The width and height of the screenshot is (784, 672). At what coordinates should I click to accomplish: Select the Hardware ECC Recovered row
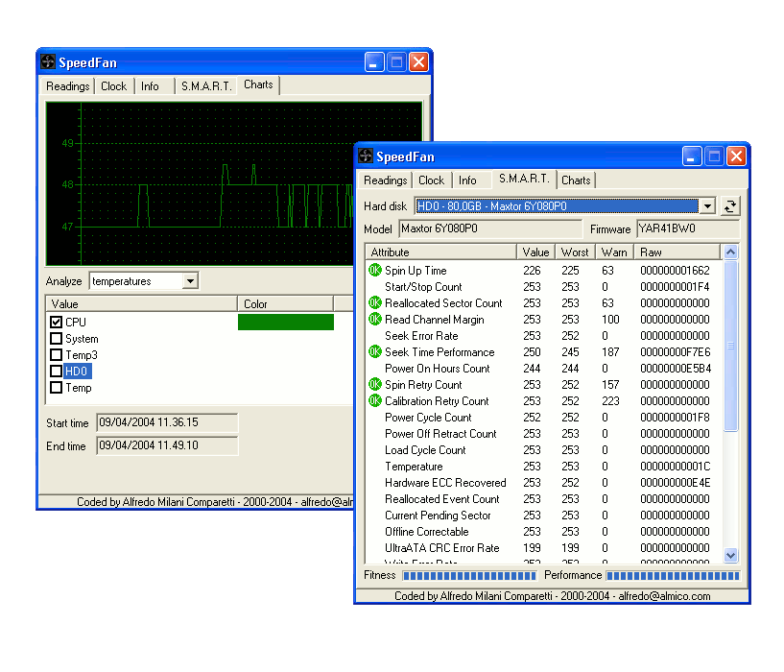coord(544,482)
